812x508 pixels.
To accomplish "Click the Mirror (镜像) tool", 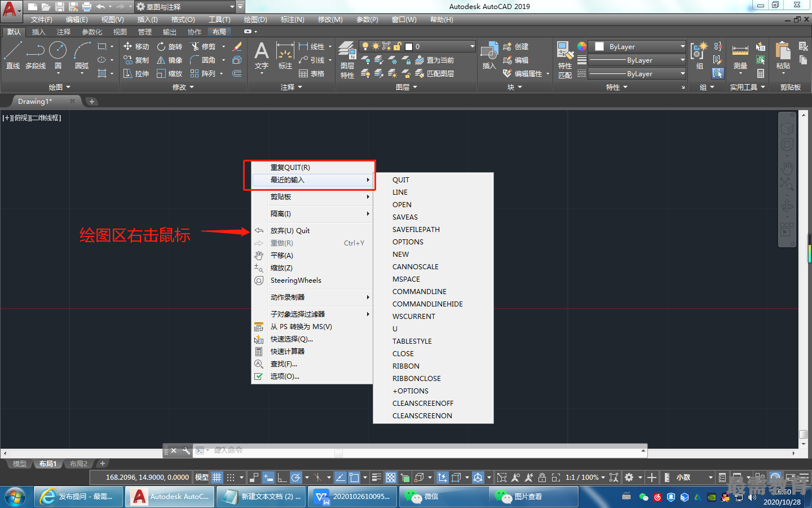I will pos(170,60).
